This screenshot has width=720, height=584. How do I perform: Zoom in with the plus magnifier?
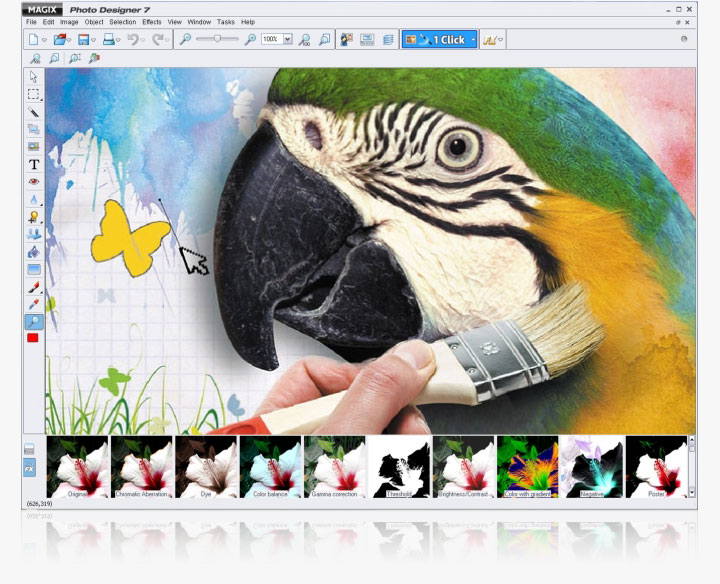click(250, 39)
